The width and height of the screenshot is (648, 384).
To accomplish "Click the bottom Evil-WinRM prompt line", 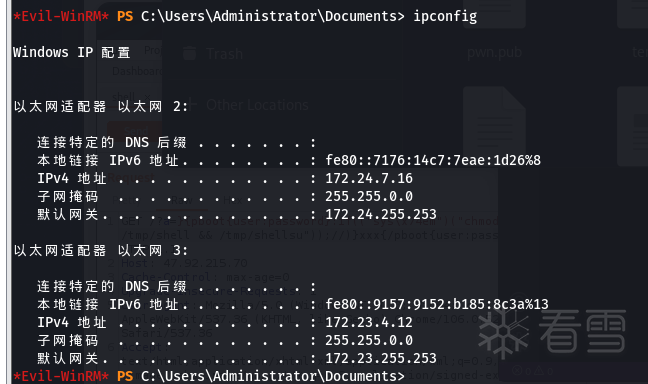I will [x=209, y=376].
